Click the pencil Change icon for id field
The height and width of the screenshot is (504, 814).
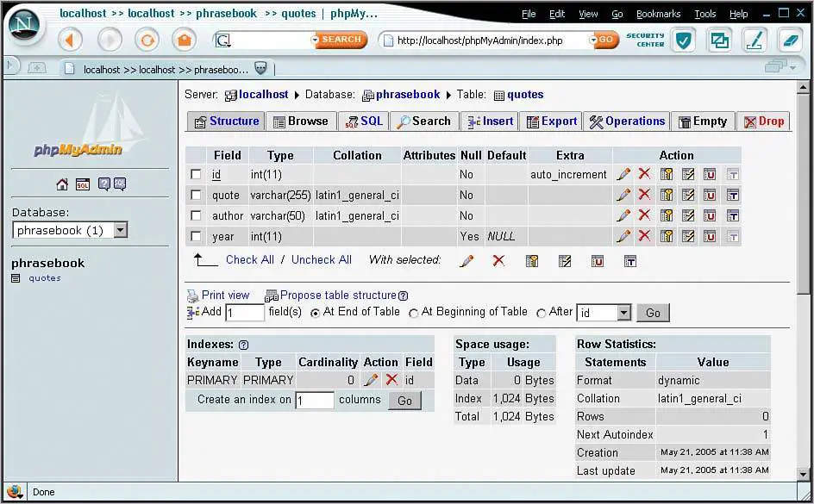[x=623, y=174]
